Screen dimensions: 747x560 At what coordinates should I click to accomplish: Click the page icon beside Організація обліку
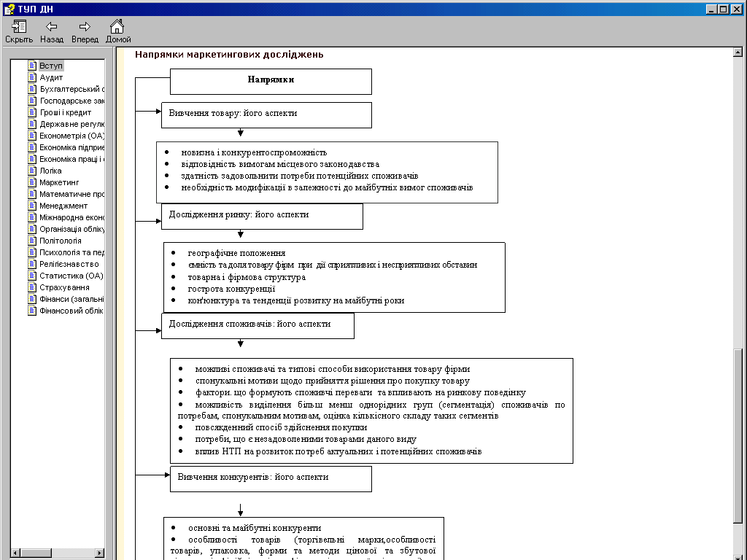click(32, 229)
